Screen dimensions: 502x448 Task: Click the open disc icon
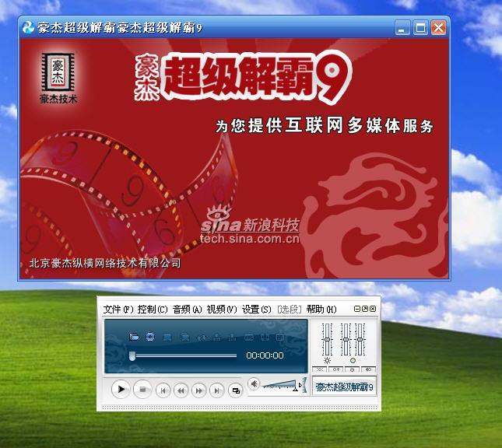click(x=150, y=337)
